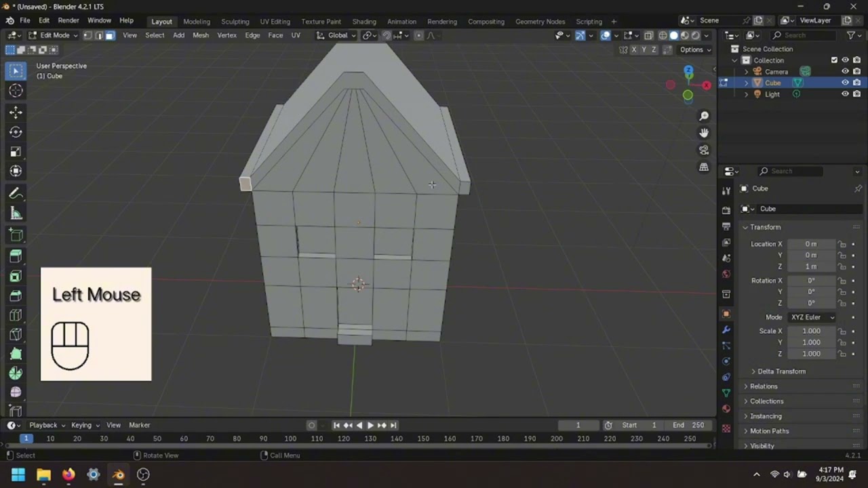This screenshot has height=488, width=868.
Task: Select the Move tool in left toolbar
Action: (16, 112)
